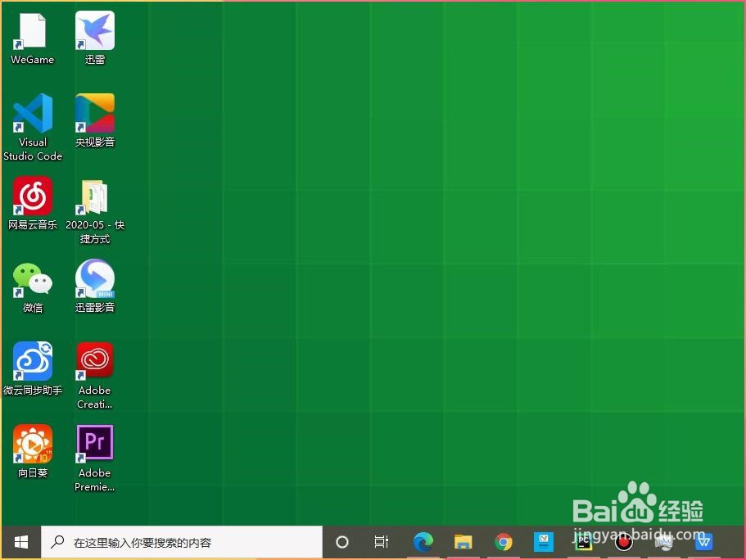Open File Explorer from the taskbar
746x560 pixels.
pos(463,542)
